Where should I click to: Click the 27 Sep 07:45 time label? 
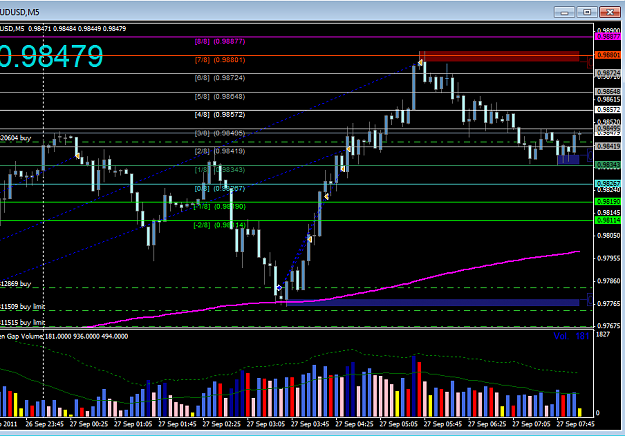tap(575, 424)
